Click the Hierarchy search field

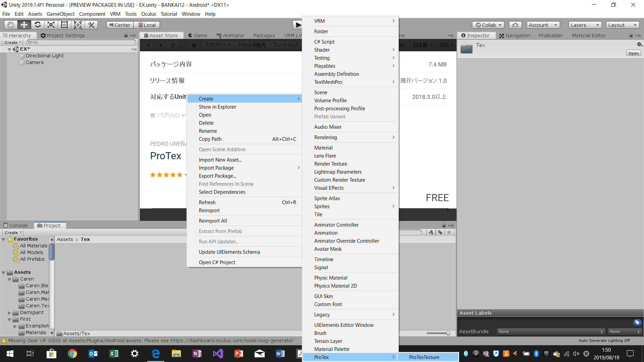pos(82,43)
